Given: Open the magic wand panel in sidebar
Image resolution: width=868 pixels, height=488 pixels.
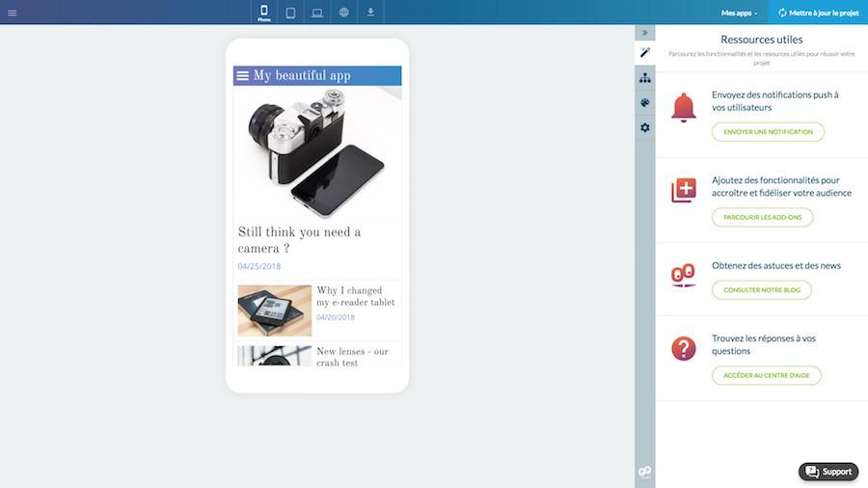Looking at the screenshot, I should [x=645, y=52].
